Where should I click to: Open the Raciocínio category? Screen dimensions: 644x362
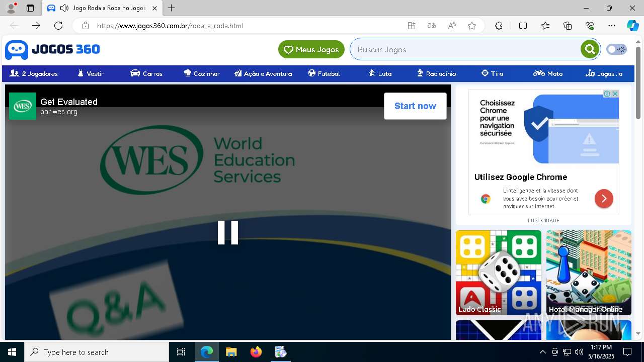pos(436,73)
